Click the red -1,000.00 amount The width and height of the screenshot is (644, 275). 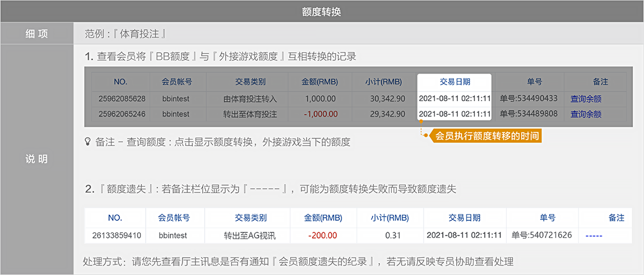(320, 114)
